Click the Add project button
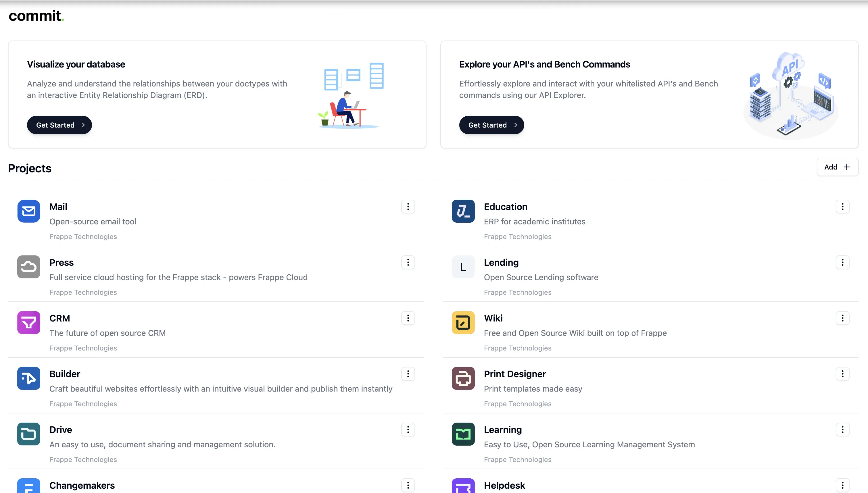The width and height of the screenshot is (868, 493). coord(837,167)
